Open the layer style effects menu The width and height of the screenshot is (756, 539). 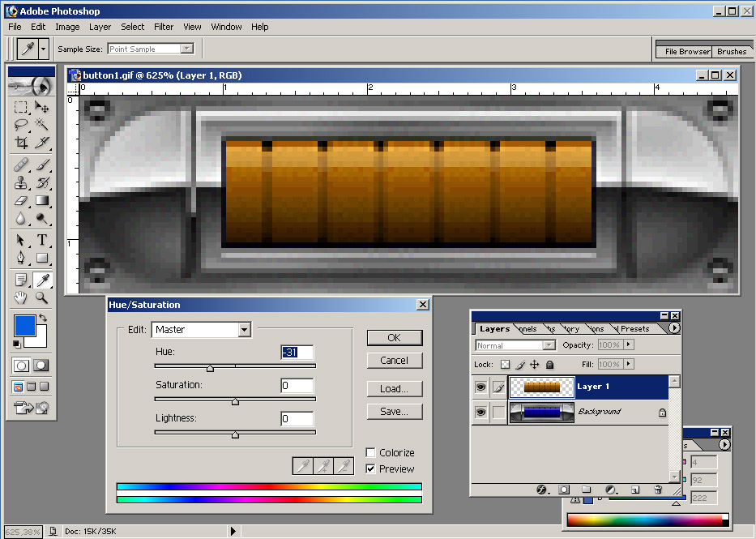pos(542,490)
